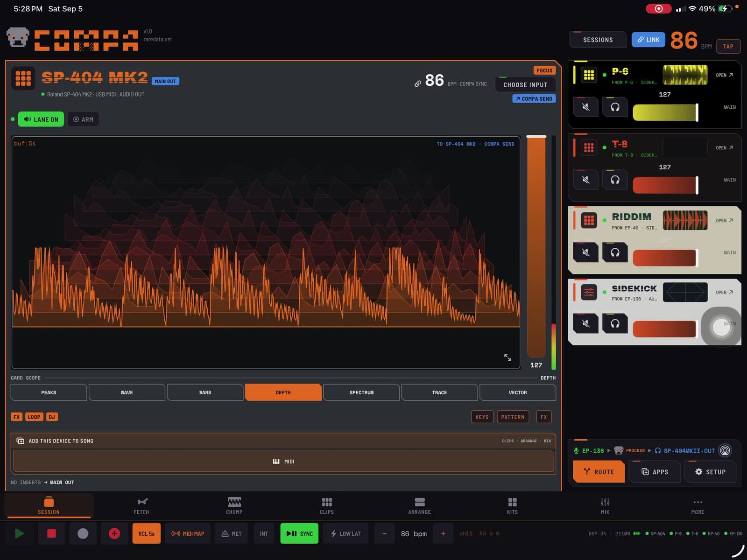Open the CHOOSE INPUT dropdown
This screenshot has height=560, width=747.
[525, 85]
